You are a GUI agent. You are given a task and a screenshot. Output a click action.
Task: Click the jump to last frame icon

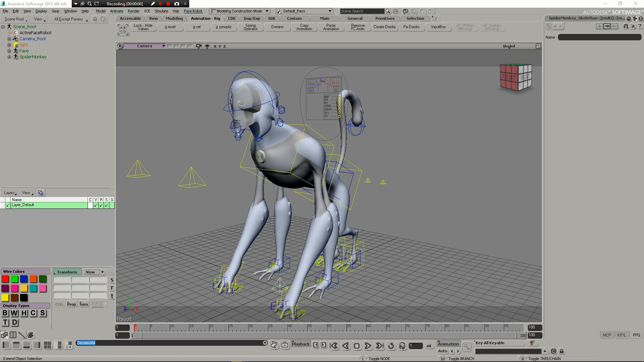[x=379, y=346]
